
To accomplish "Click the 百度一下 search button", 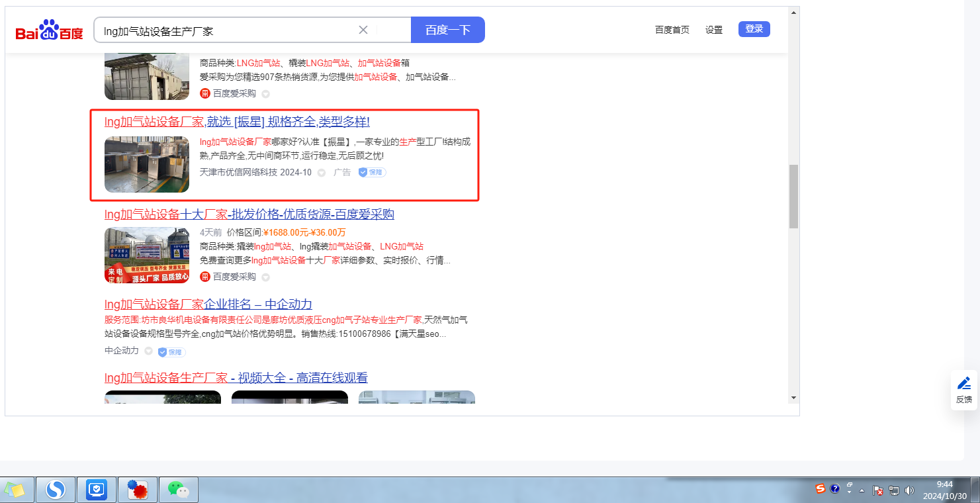I will click(447, 30).
